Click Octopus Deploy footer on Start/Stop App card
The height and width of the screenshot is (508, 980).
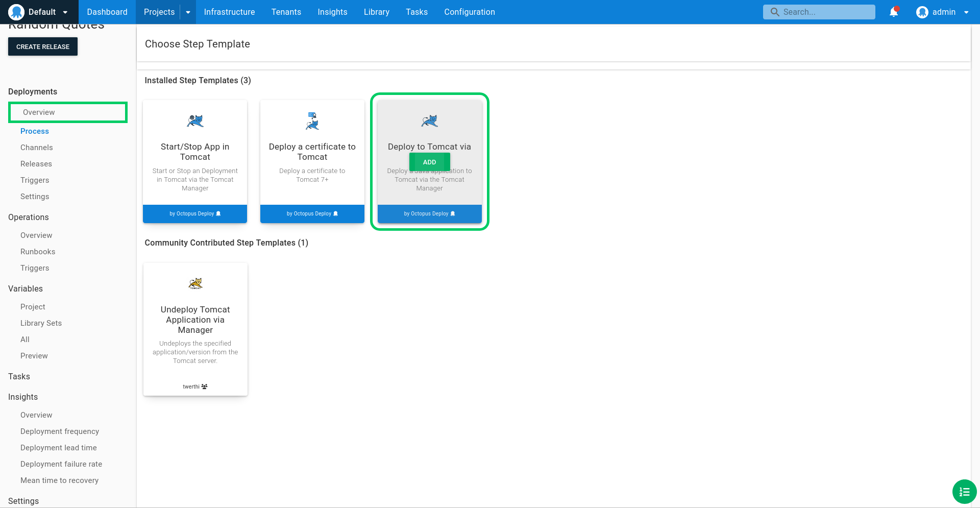click(195, 214)
